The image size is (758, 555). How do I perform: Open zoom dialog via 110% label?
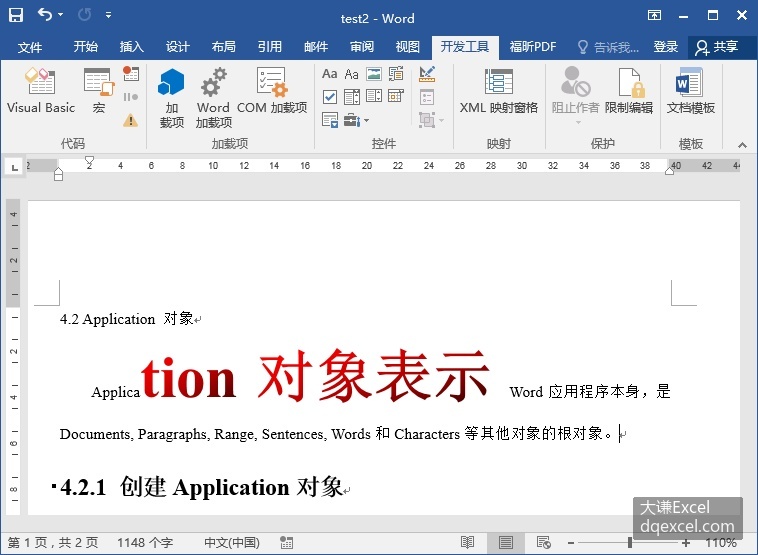tap(721, 542)
